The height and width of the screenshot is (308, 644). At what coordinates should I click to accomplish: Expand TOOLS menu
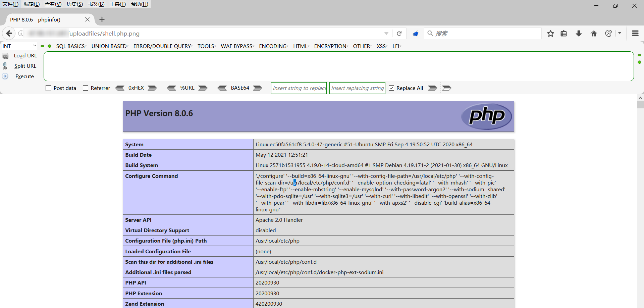point(207,46)
